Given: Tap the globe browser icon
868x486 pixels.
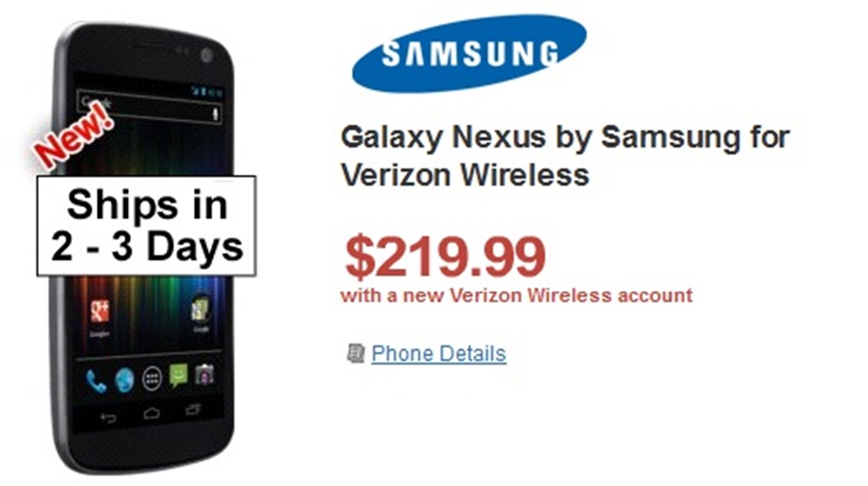Looking at the screenshot, I should (124, 380).
